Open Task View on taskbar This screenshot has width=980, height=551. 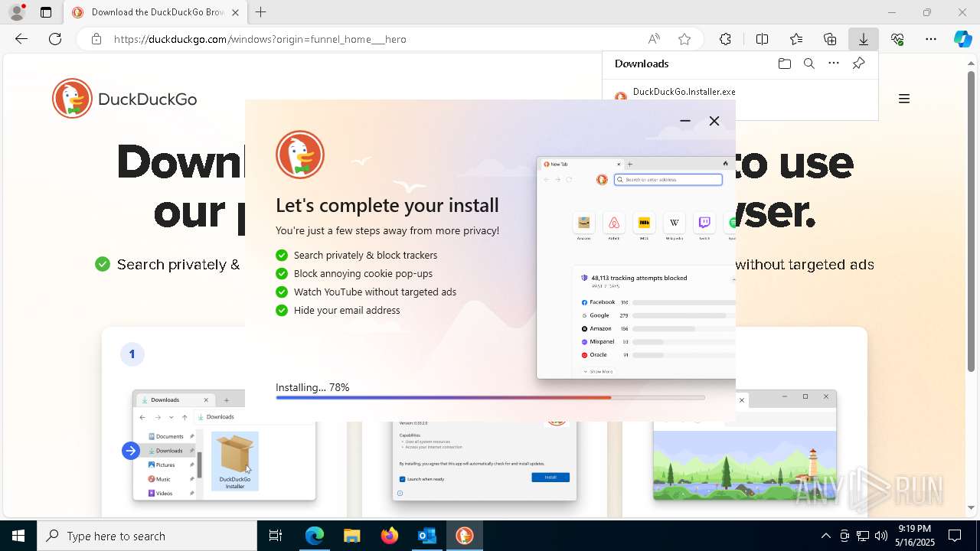click(276, 536)
